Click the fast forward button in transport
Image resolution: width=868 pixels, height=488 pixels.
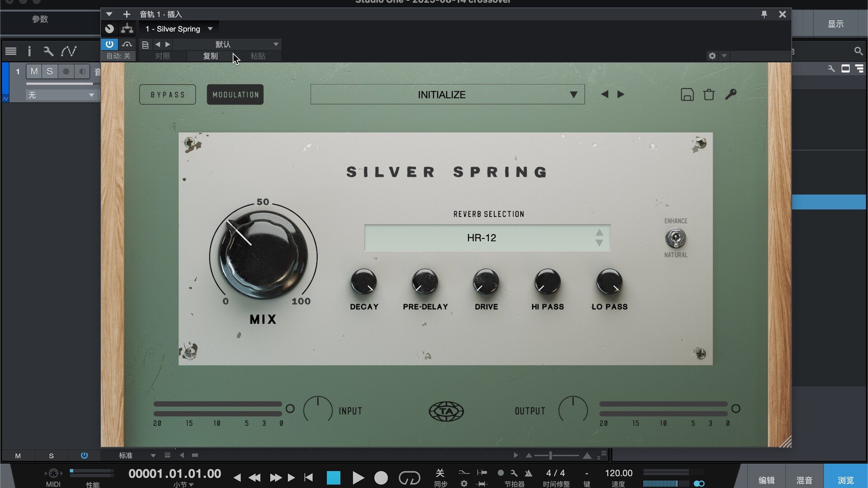[275, 478]
